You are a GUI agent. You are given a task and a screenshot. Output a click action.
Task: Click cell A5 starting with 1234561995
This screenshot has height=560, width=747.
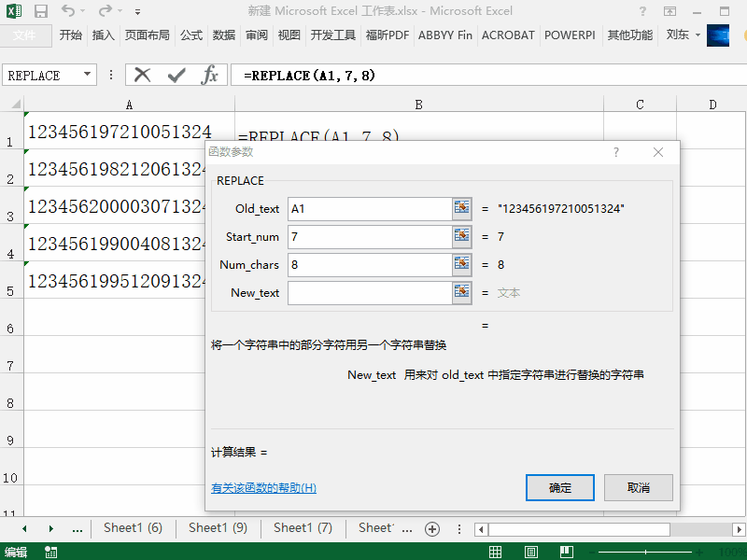114,281
